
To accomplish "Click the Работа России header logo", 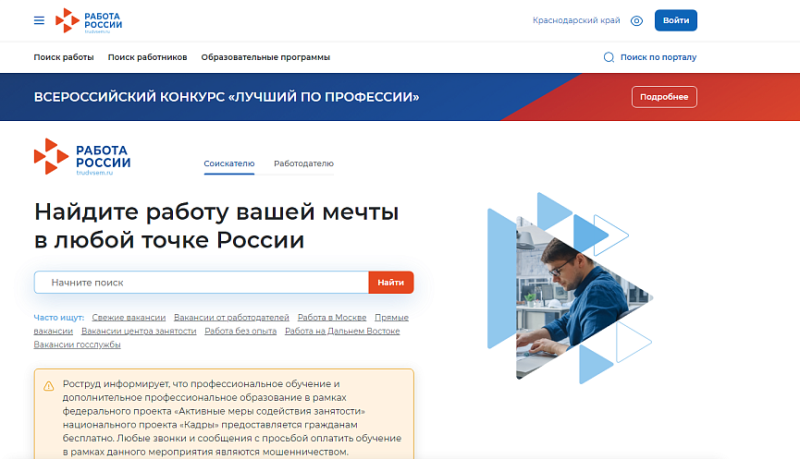I will [89, 21].
